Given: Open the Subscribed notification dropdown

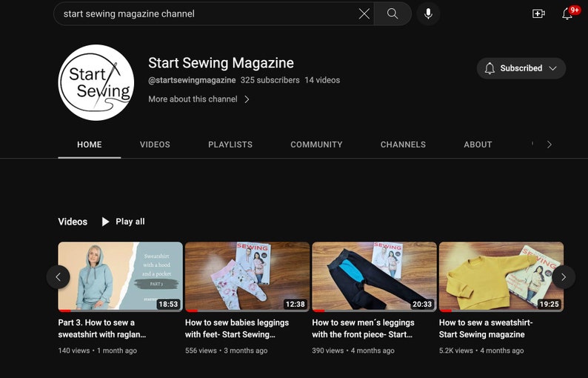Looking at the screenshot, I should [x=521, y=68].
